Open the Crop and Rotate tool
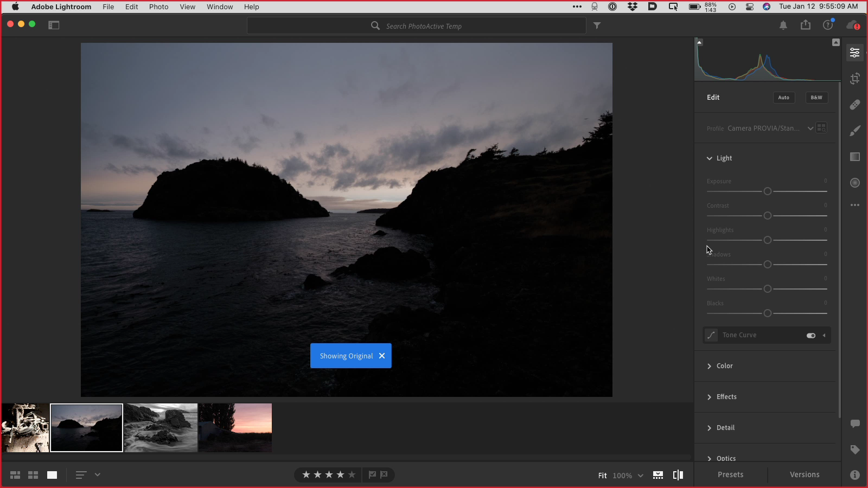The height and width of the screenshot is (488, 868). (x=855, y=79)
